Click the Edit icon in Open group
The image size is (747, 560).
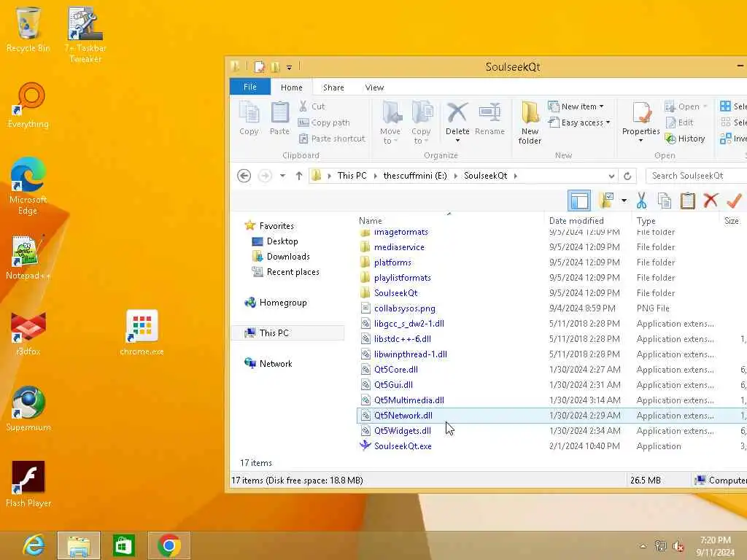tap(671, 122)
